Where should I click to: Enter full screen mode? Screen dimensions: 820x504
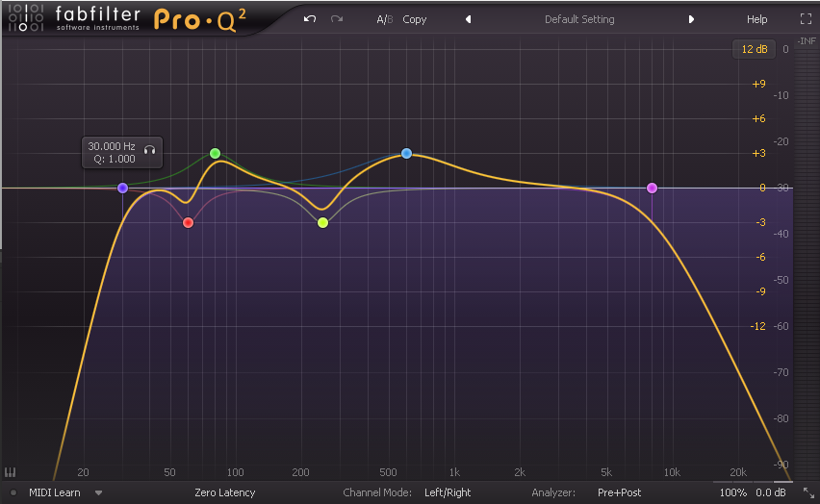click(806, 19)
